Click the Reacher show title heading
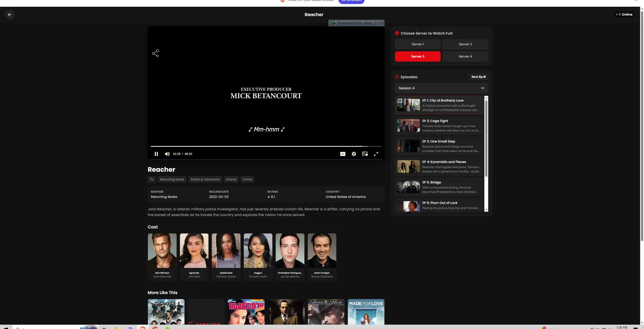The width and height of the screenshot is (644, 329). tap(161, 170)
